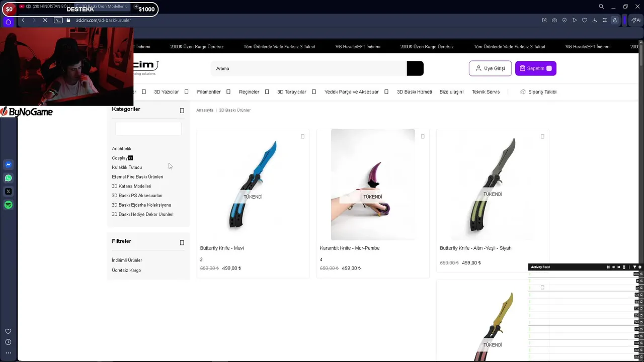Expand 3D Tarayıcılar menu dropdown
This screenshot has height=362, width=644.
pos(314,92)
